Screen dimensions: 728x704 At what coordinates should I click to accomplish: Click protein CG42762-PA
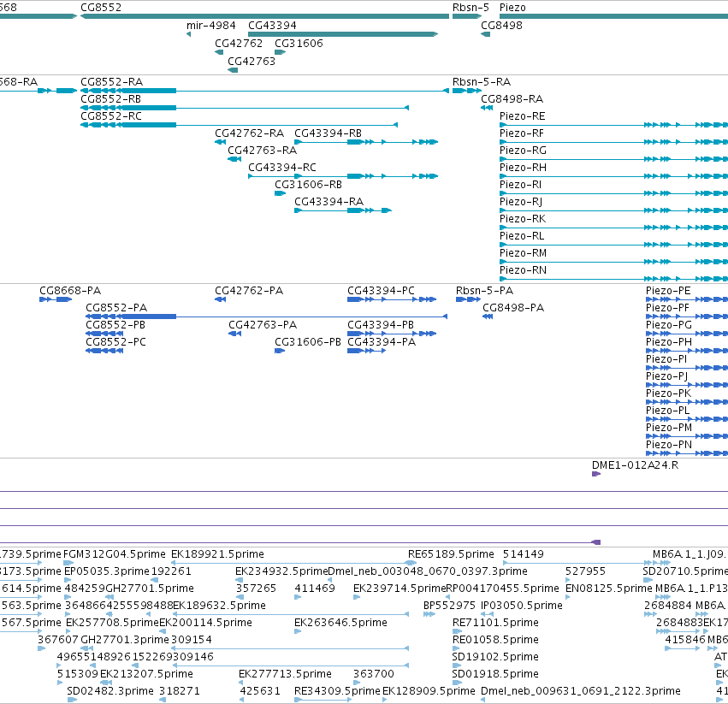249,291
